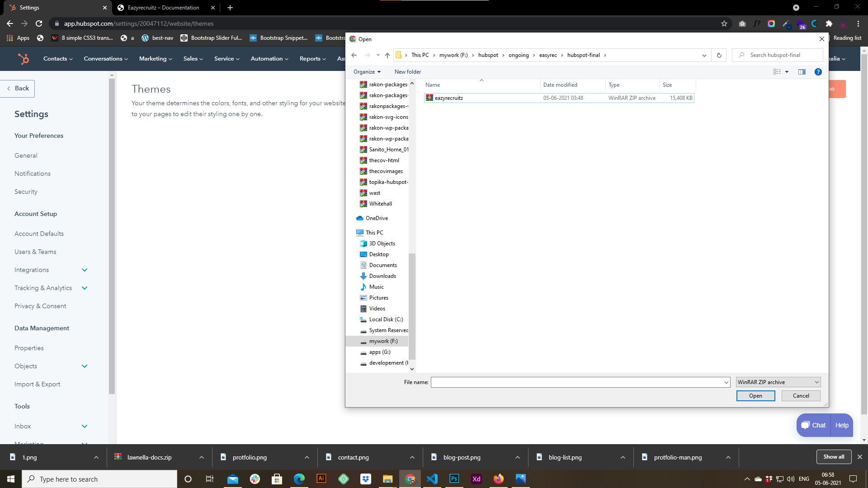
Task: Open the Chat widget
Action: (813, 425)
